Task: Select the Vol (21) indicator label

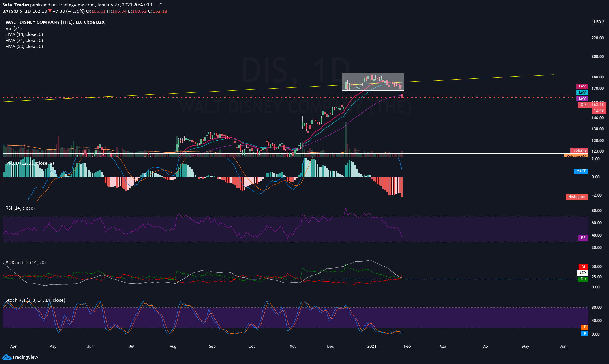Action: point(14,28)
